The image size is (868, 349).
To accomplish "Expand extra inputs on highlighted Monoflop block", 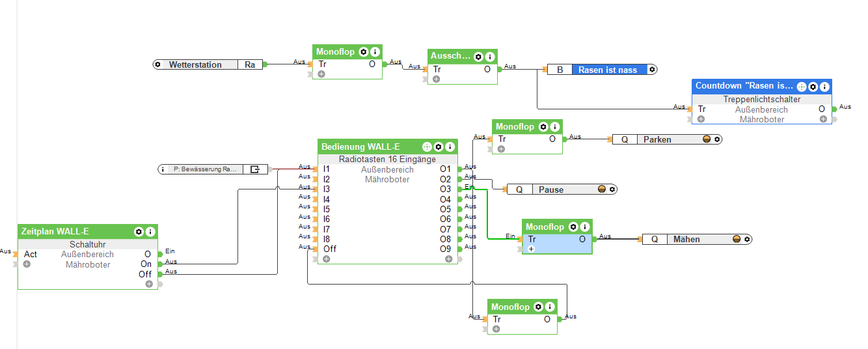I will point(531,249).
